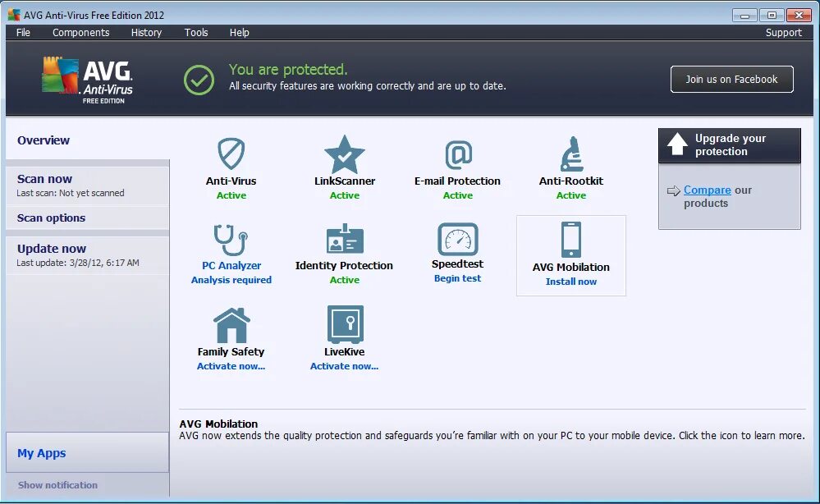Viewport: 820px width, 504px height.
Task: Click Support in the menu bar
Action: [x=783, y=32]
